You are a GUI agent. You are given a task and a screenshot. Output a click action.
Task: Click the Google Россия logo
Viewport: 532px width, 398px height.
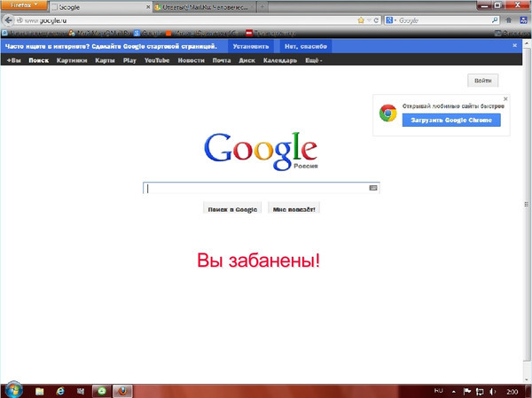261,152
